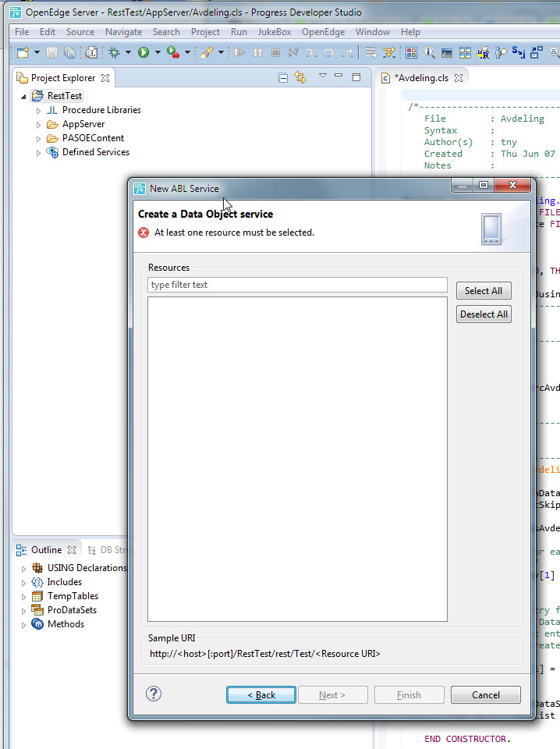Click the Resume debug icon
This screenshot has height=749, width=560.
point(239,52)
